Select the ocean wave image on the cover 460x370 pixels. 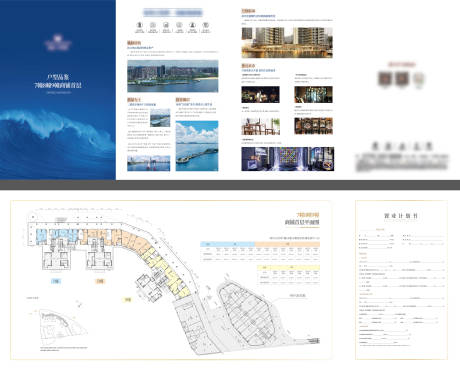(58, 144)
